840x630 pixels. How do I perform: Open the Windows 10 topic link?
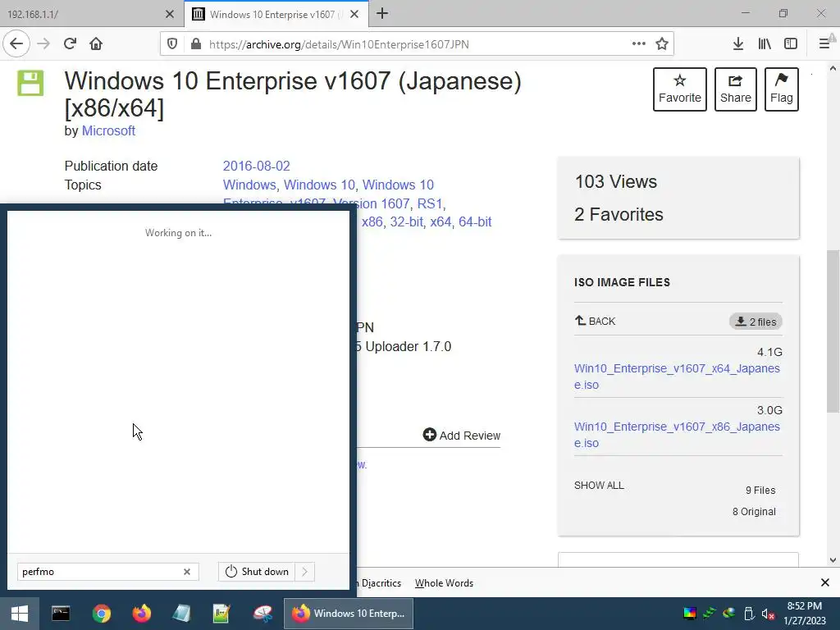click(x=319, y=185)
